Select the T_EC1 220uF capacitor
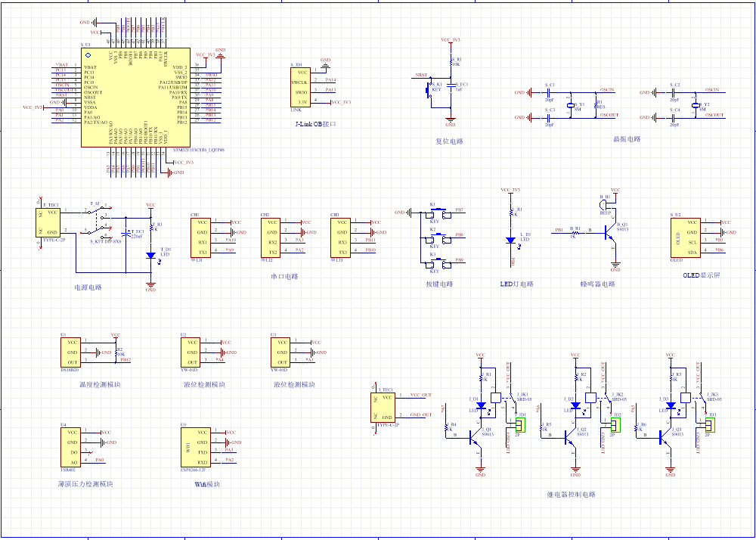Image resolution: width=756 pixels, height=540 pixels. [125, 232]
